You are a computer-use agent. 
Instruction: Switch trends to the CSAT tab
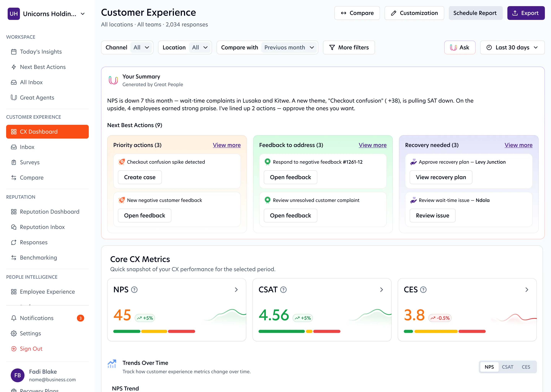pyautogui.click(x=507, y=367)
